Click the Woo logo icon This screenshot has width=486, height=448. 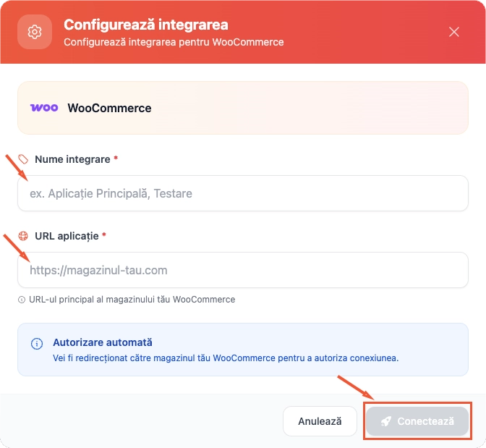tap(44, 108)
